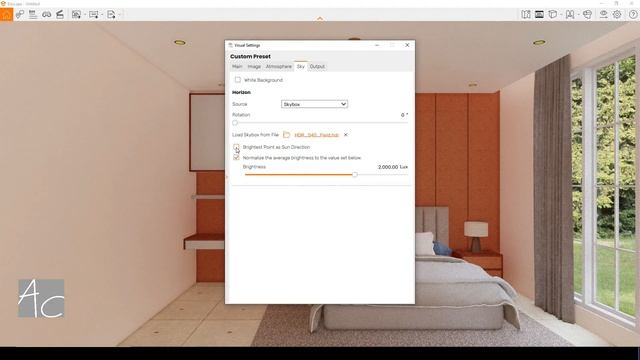Click the 2,000.00 Lux brightness value

(393, 167)
